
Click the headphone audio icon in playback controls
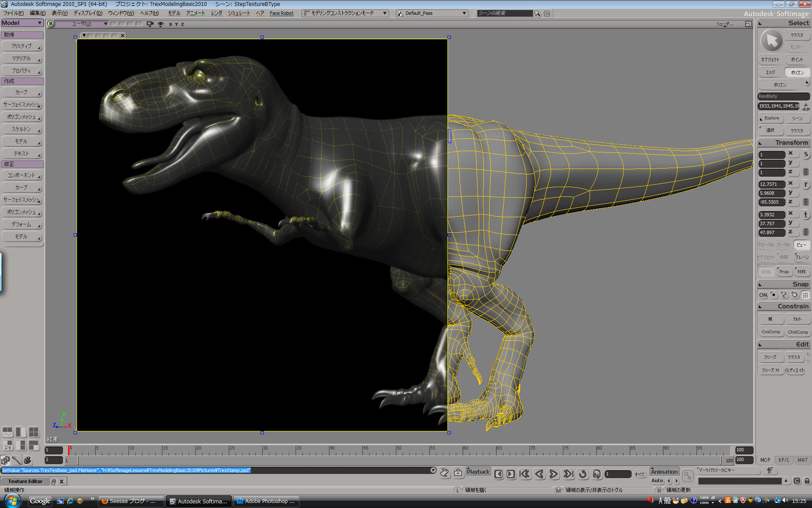click(597, 474)
